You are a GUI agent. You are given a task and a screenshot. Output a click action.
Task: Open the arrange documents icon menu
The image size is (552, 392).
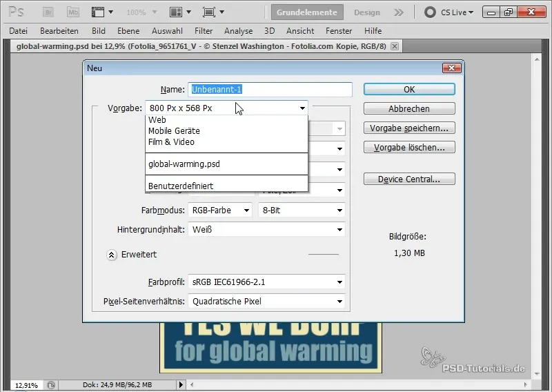pyautogui.click(x=180, y=12)
